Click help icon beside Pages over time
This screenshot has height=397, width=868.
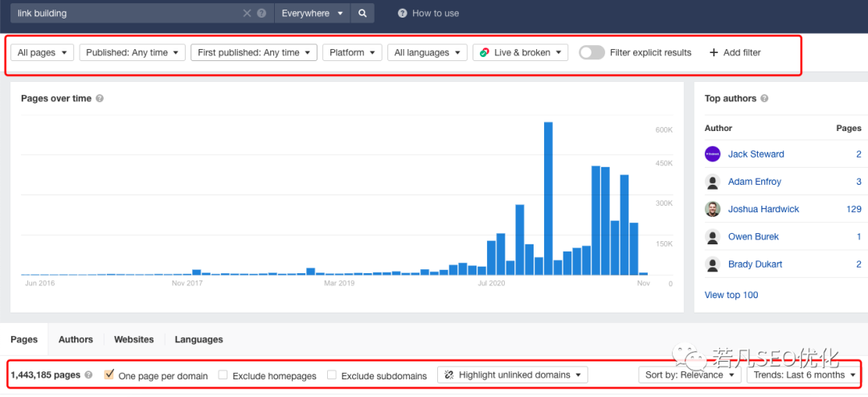click(x=100, y=99)
